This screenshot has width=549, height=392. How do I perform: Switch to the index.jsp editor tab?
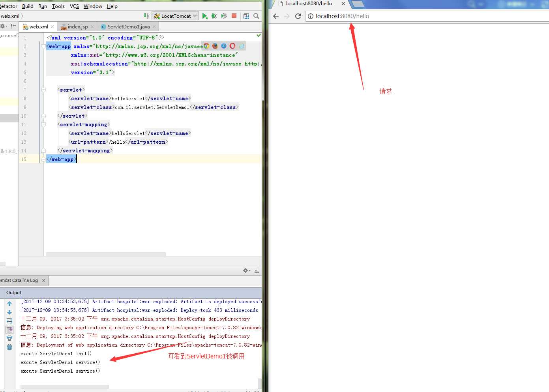pyautogui.click(x=77, y=26)
